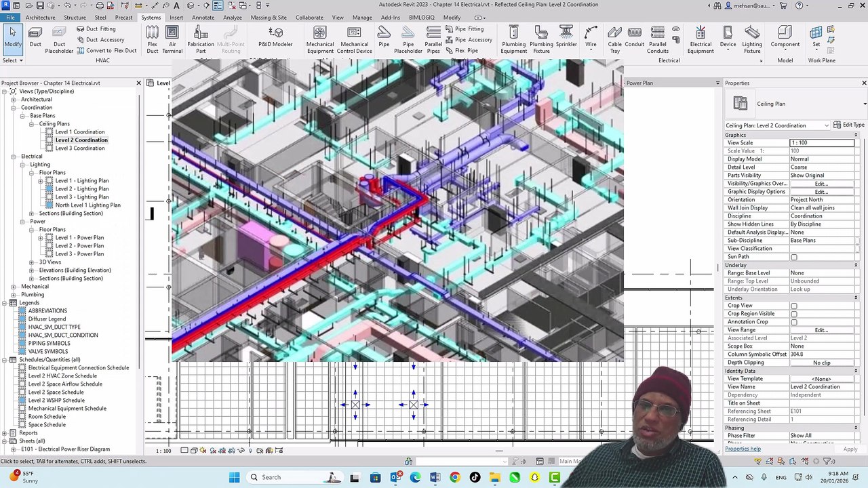Image resolution: width=868 pixels, height=488 pixels.
Task: Edit Visibility/Graphics Overrides
Action: (821, 184)
